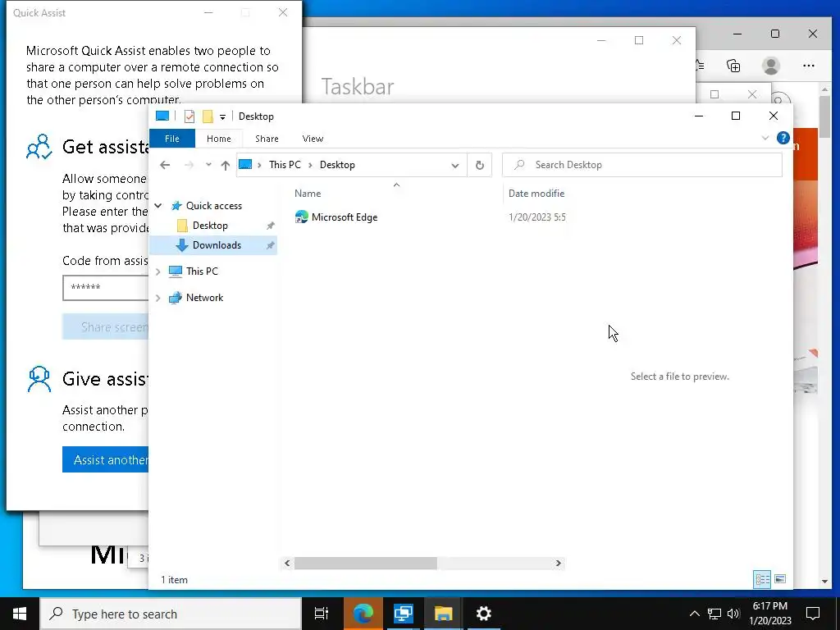
Task: Open the Windows Start menu
Action: 20,614
